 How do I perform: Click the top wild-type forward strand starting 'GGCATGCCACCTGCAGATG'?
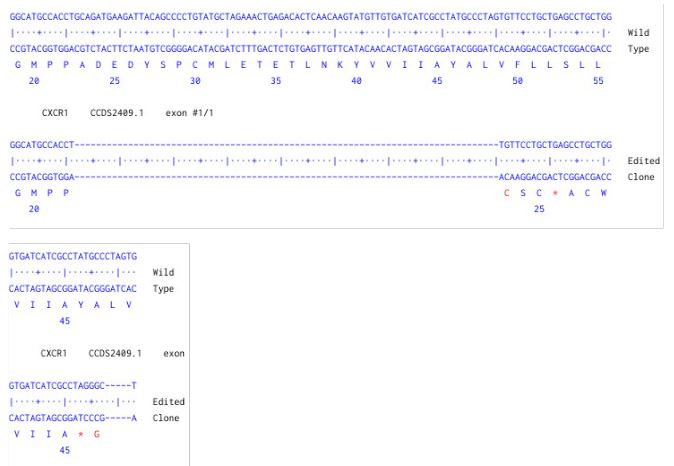click(x=311, y=17)
